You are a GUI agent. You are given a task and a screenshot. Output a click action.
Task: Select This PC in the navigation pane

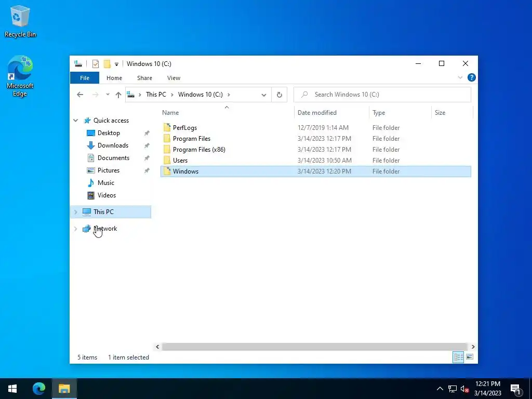click(103, 212)
